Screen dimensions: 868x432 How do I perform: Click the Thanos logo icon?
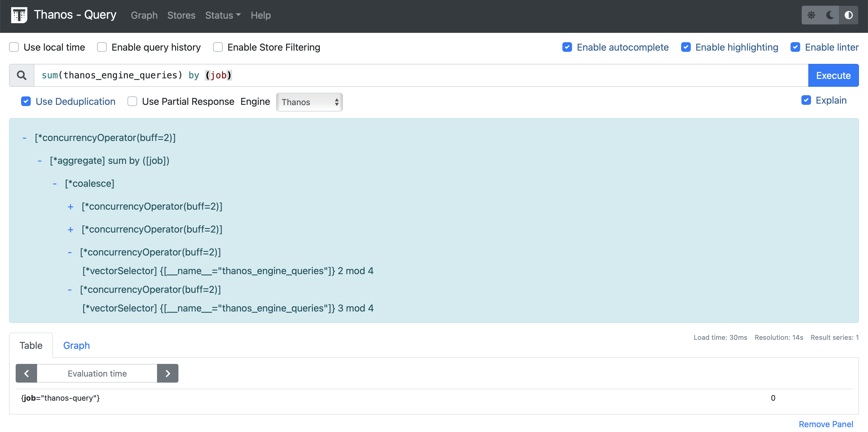19,15
